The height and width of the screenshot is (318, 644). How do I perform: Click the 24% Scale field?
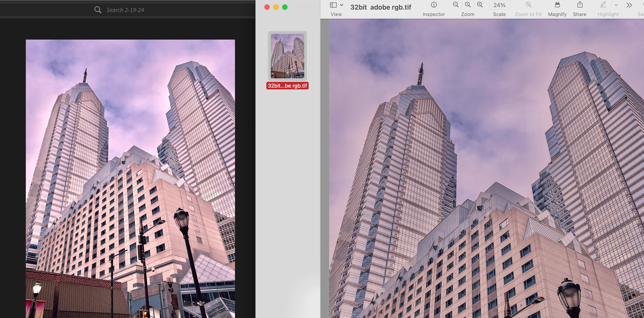coord(499,5)
